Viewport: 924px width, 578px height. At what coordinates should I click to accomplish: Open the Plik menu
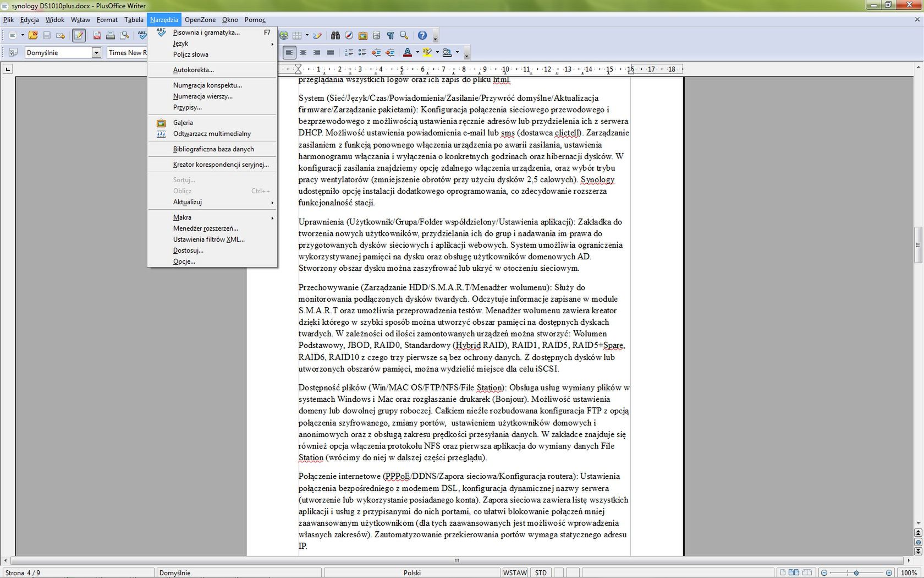tap(8, 20)
